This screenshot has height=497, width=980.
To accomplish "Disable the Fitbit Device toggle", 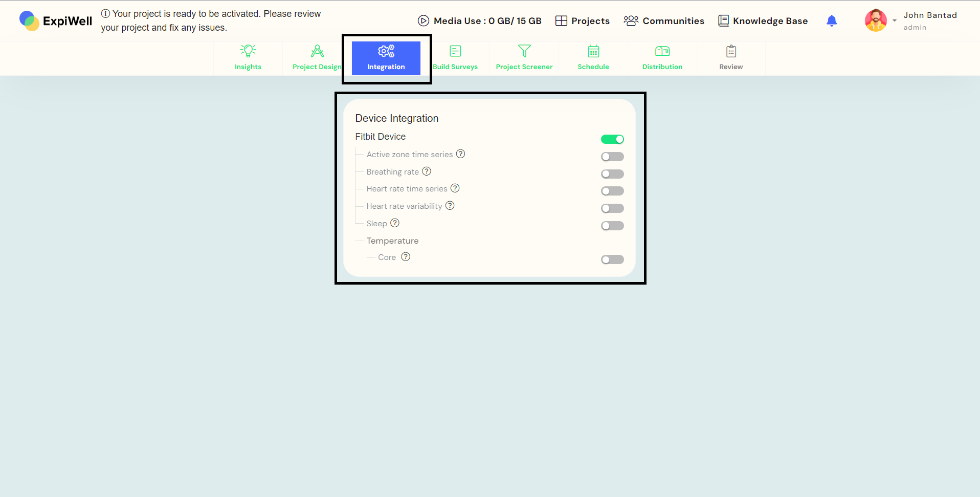I will [x=612, y=139].
